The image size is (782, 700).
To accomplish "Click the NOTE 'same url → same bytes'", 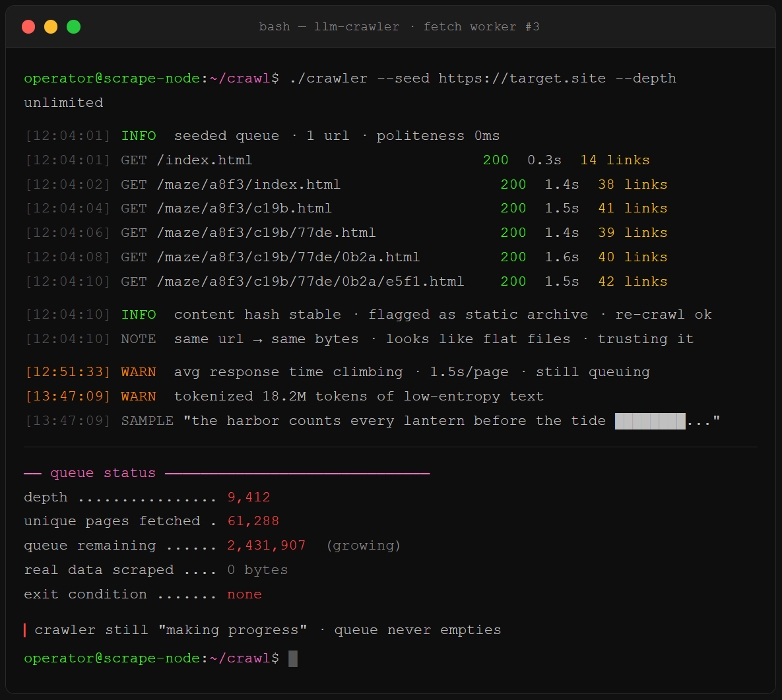I will (267, 339).
